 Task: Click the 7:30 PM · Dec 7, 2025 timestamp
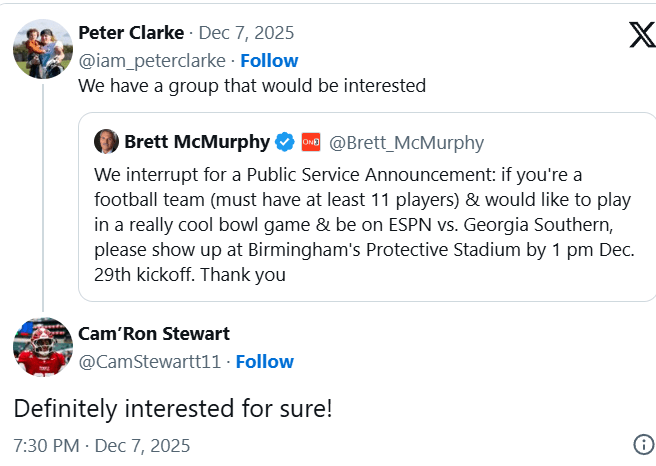101,445
